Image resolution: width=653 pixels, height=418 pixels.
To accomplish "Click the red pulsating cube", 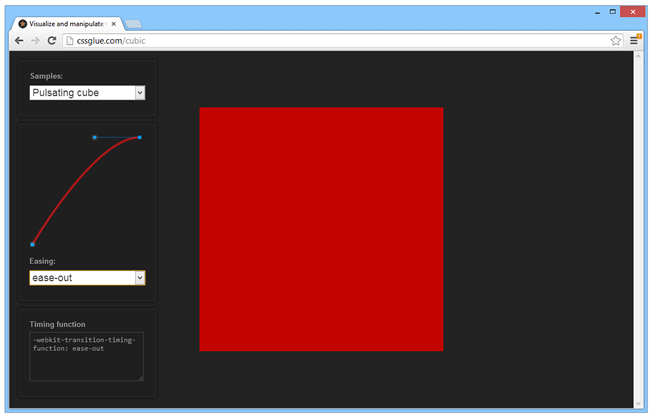I will tap(321, 229).
